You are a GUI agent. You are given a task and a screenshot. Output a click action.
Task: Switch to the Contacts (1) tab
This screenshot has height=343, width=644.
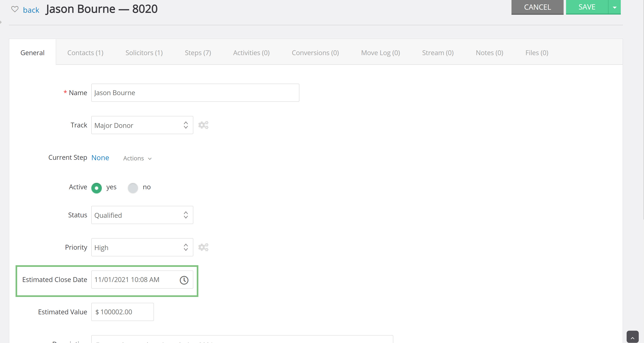click(85, 53)
